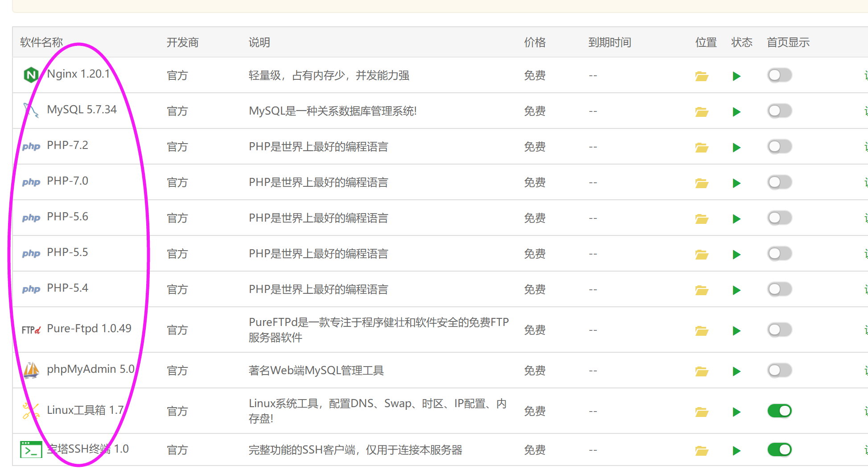Open the folder location icon for Nginx
868x470 pixels.
click(x=702, y=76)
